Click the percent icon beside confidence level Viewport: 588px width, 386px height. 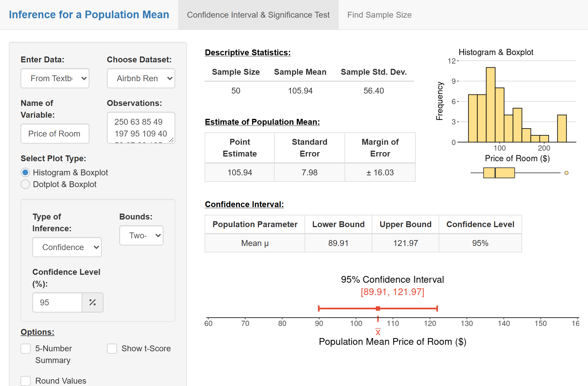pos(93,302)
